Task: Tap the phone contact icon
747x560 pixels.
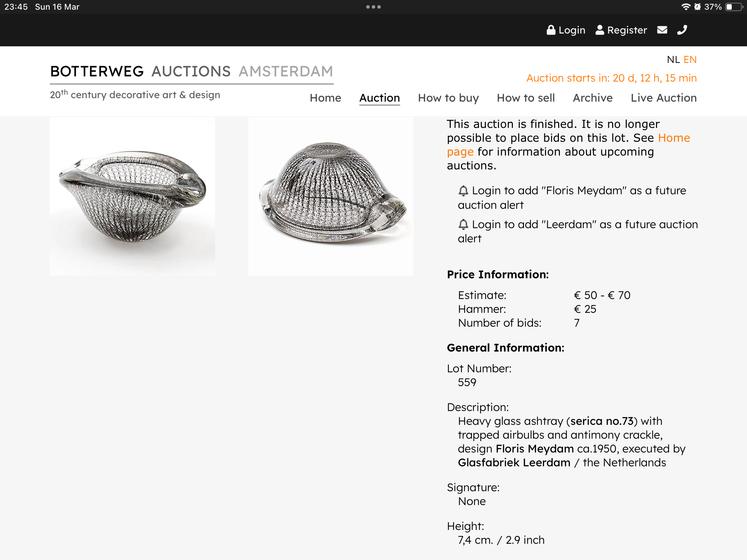Action: 682,30
